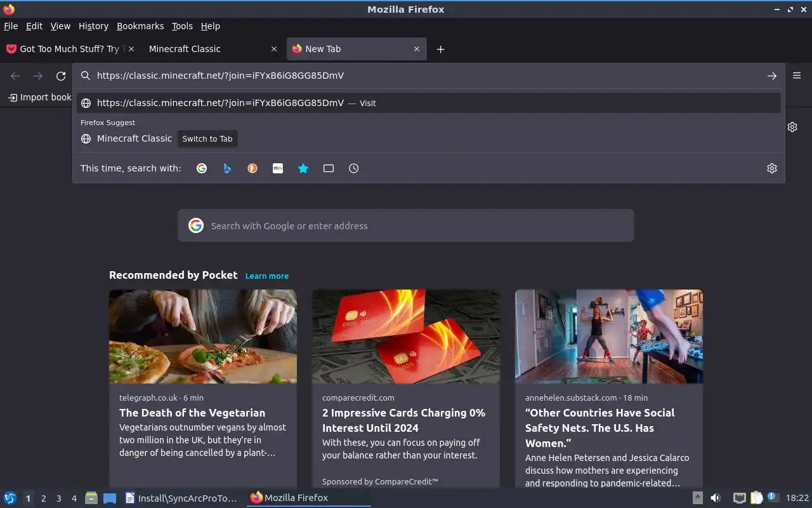Click the show desktop icon on taskbar

pos(110,498)
